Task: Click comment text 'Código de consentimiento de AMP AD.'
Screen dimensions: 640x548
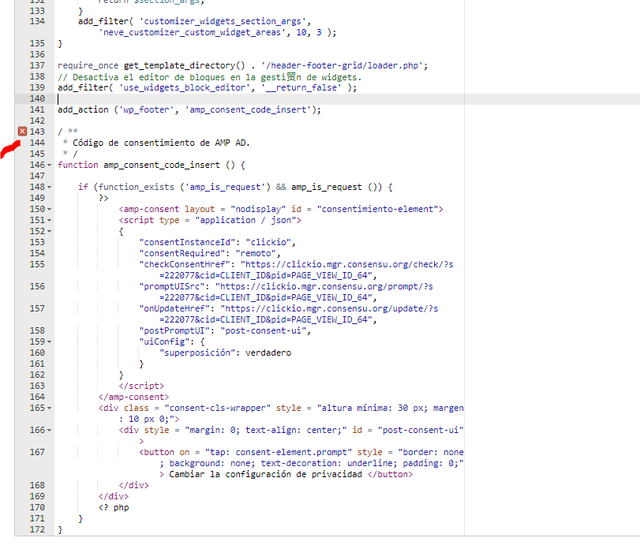Action: pyautogui.click(x=161, y=143)
